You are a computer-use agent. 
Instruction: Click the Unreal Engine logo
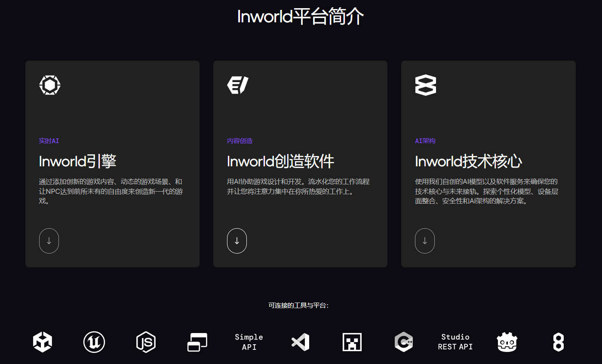[94, 342]
